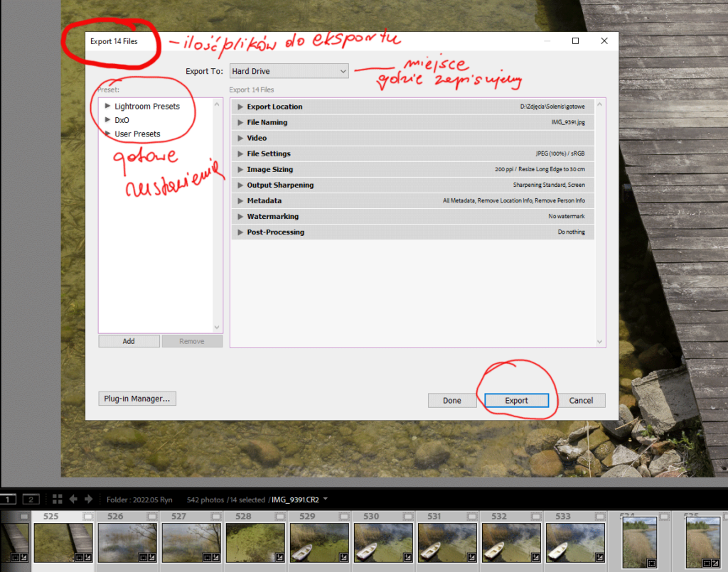Click the Export button
The image size is (728, 572).
[516, 400]
